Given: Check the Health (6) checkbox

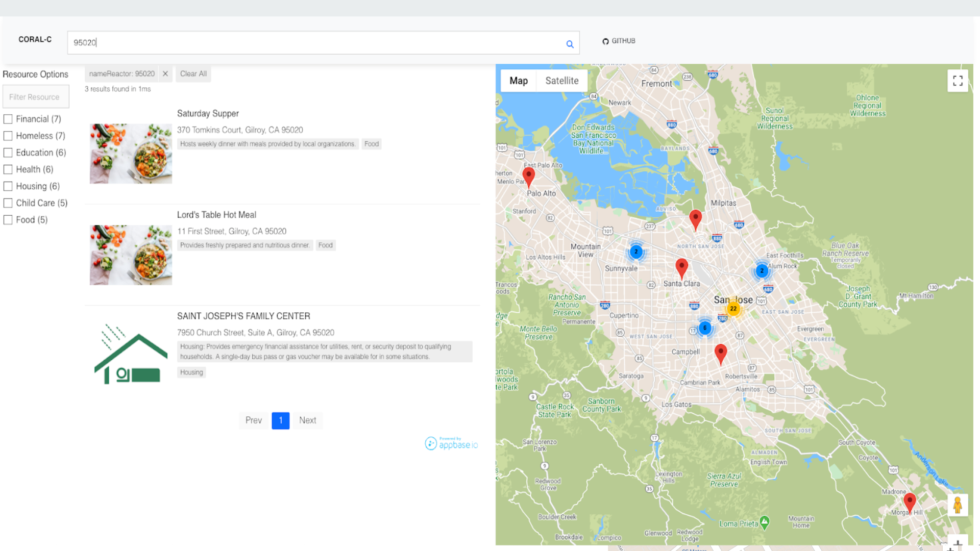Looking at the screenshot, I should click(8, 169).
